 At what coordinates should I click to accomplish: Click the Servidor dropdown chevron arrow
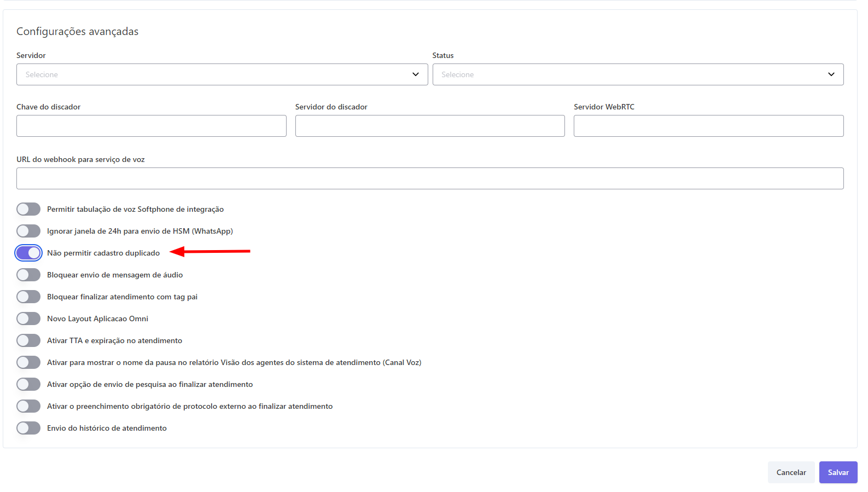[416, 74]
